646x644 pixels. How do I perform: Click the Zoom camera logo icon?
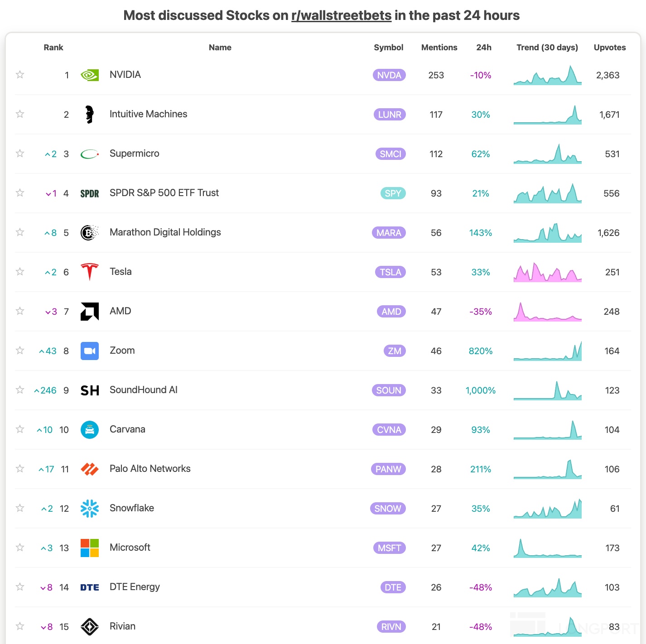click(90, 351)
